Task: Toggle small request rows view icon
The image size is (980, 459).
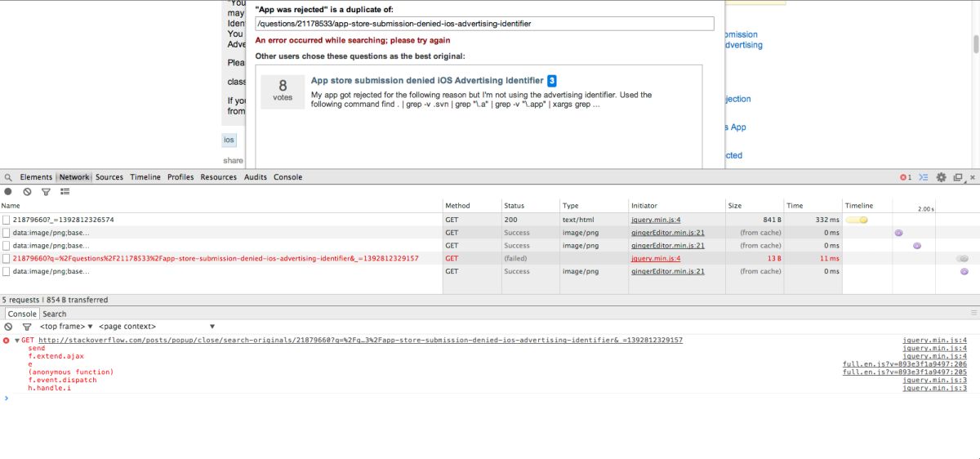Action: point(65,191)
